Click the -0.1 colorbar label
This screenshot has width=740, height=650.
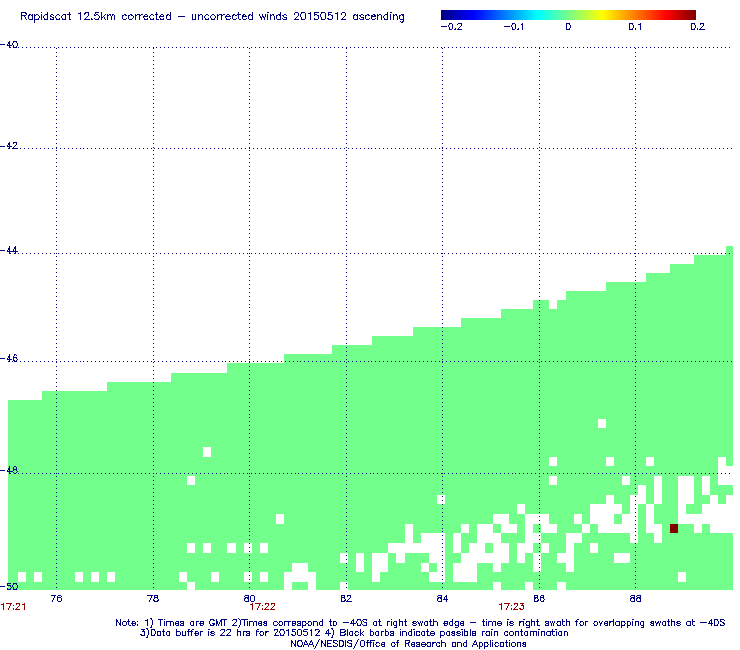coord(514,27)
